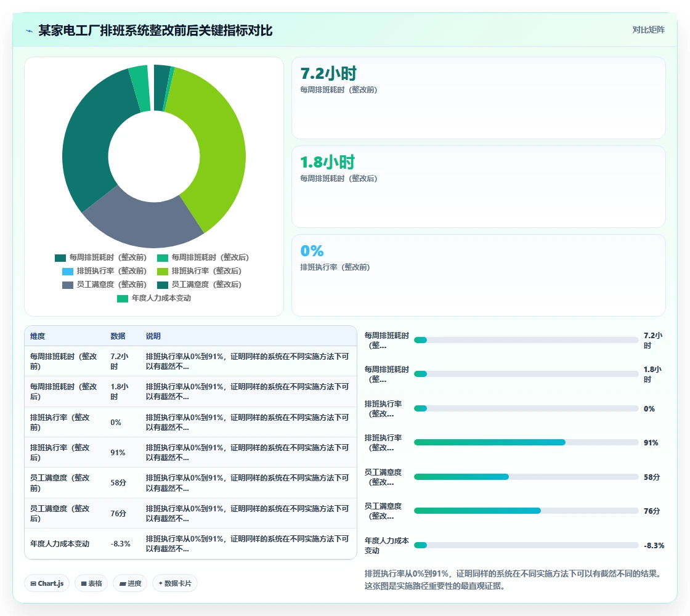This screenshot has width=690, height=616.
Task: Click the 数据 column header
Action: (118, 336)
